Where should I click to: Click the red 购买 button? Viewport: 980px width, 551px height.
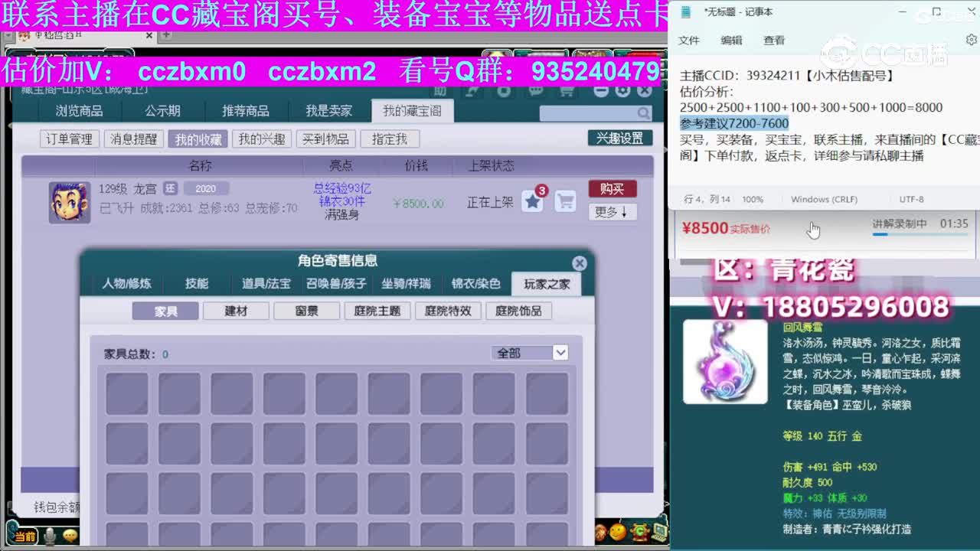612,189
